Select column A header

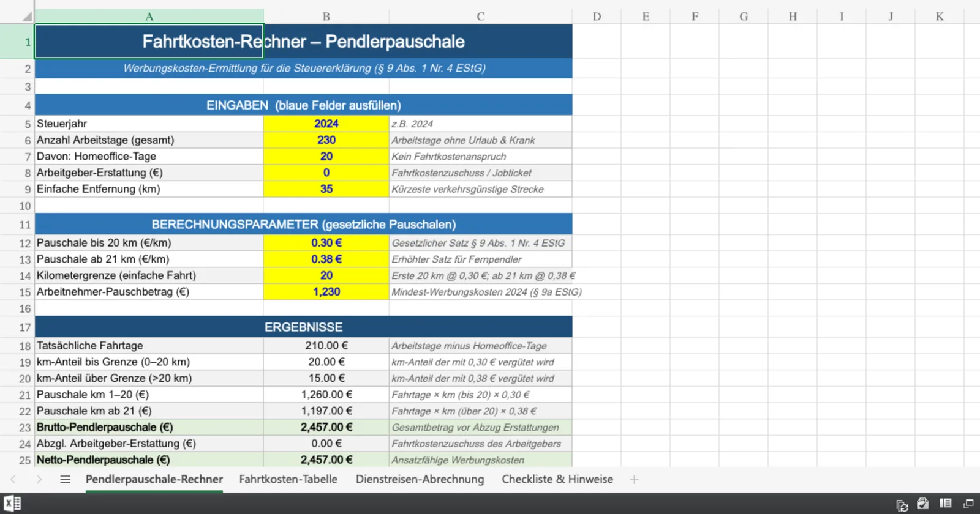coord(149,17)
